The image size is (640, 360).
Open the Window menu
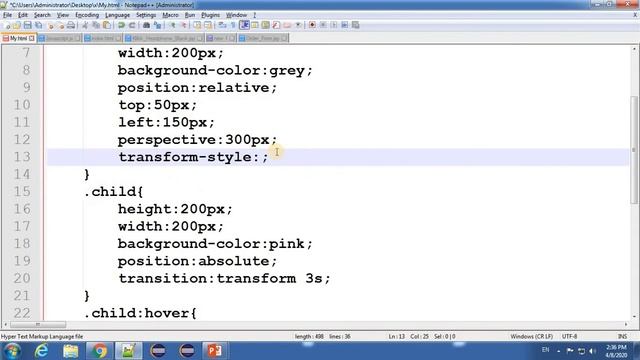coord(236,15)
